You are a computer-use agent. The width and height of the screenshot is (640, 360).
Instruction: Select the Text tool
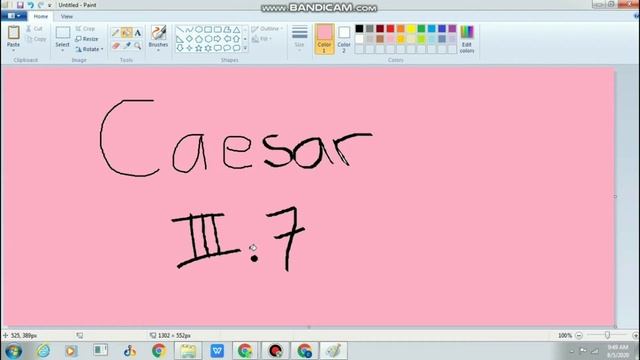point(138,33)
